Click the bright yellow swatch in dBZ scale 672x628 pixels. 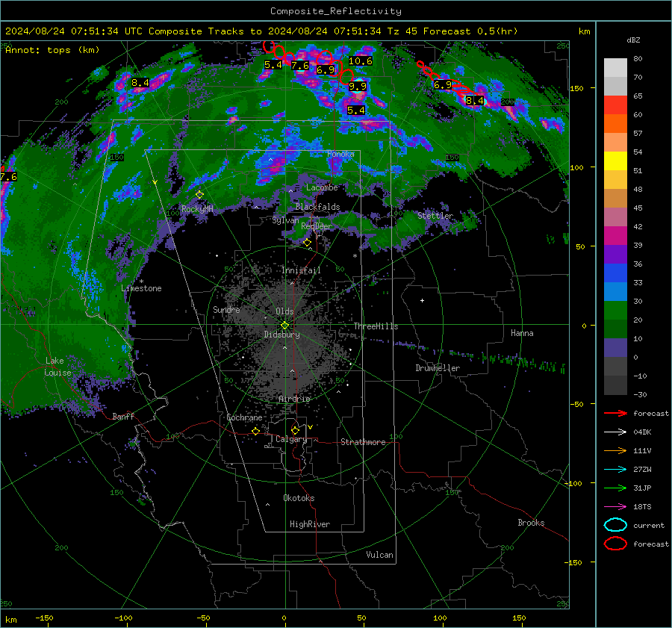[x=615, y=161]
